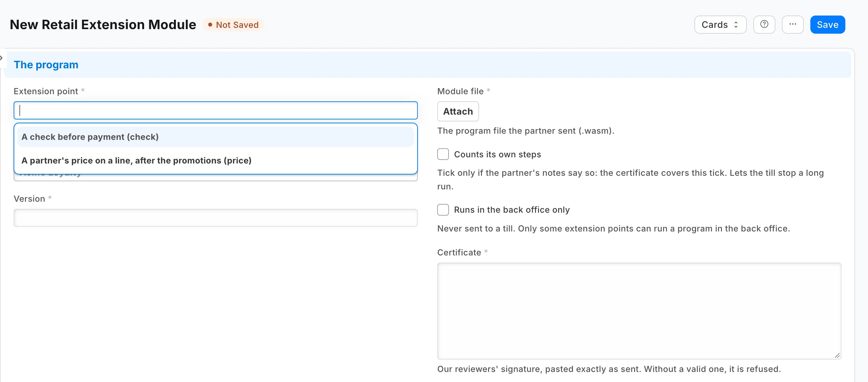Click the hint 'Our reviewers' signature, pasted exactly as sent'
Screen dimensions: 868x382
[x=609, y=369]
